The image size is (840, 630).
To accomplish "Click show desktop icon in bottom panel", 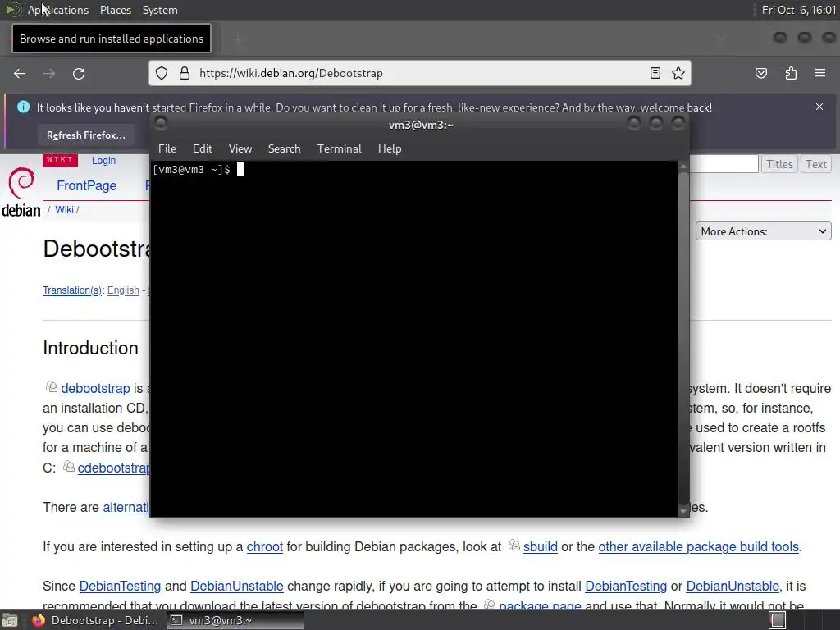I will pyautogui.click(x=10, y=620).
